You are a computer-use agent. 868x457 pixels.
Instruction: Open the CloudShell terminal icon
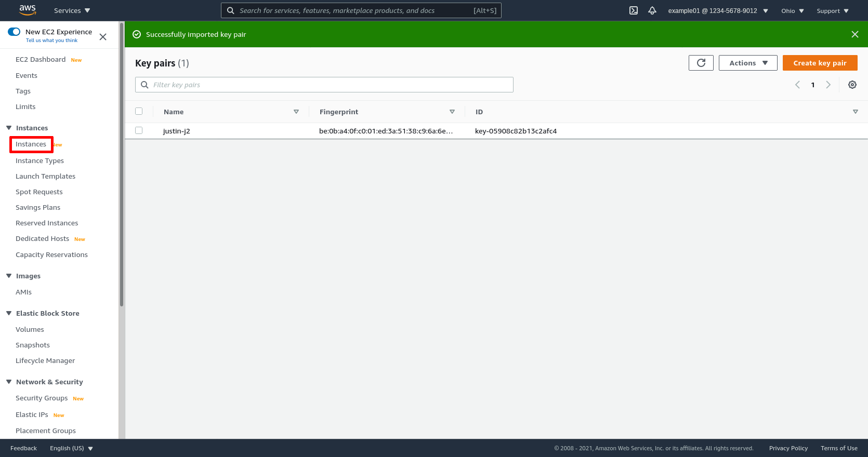tap(634, 10)
